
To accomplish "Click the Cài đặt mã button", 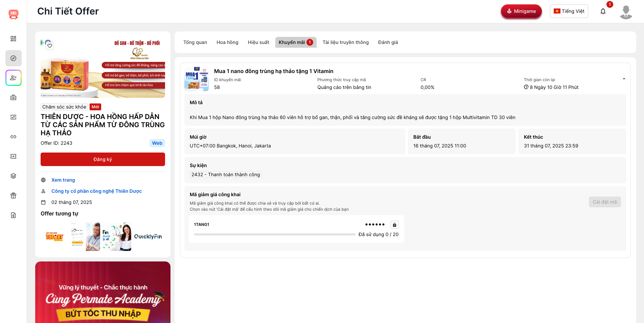I will [x=605, y=202].
